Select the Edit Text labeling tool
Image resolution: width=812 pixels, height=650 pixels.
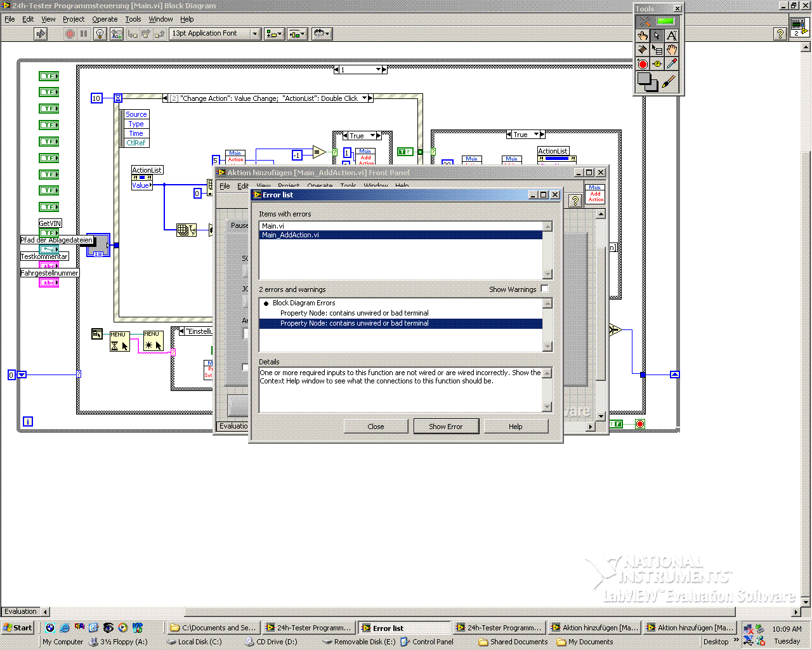[672, 36]
